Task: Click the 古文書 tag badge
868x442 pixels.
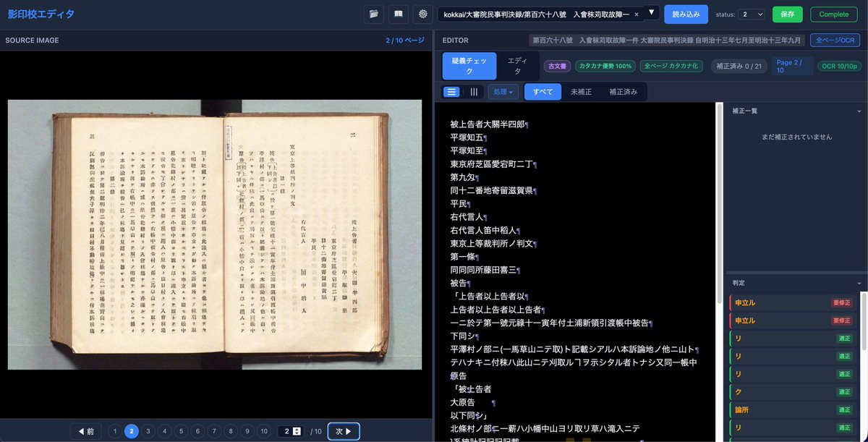Action: pyautogui.click(x=558, y=66)
